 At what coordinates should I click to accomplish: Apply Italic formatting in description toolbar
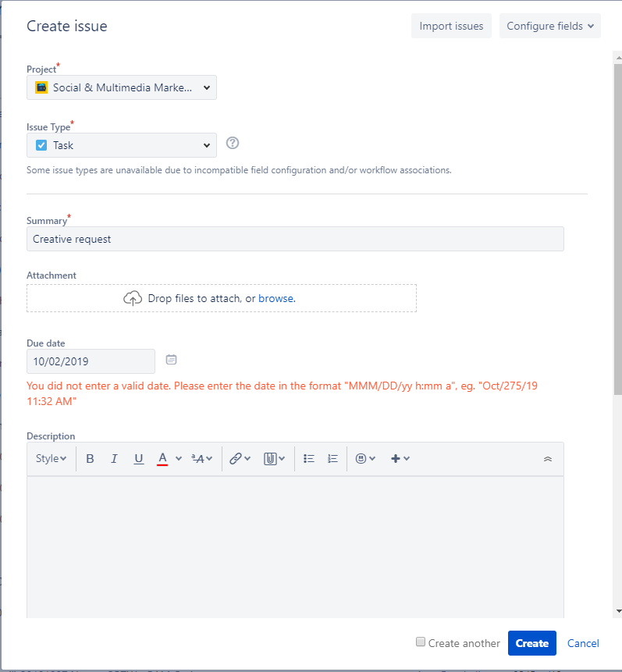[x=114, y=459]
